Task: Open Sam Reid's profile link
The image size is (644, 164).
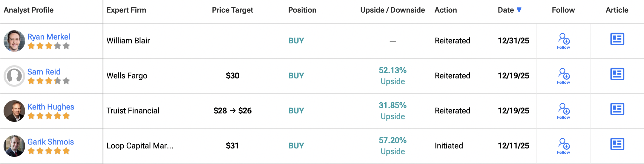Action: tap(44, 72)
